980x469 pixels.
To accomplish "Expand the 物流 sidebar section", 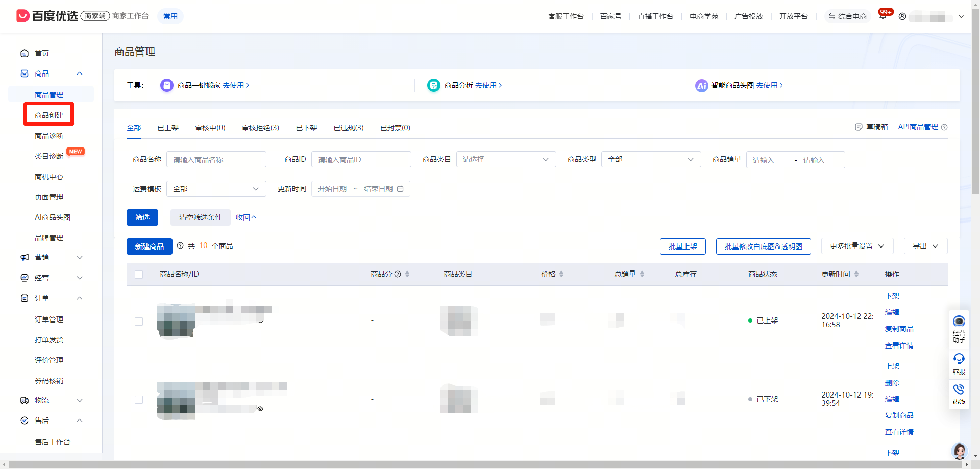I will [x=80, y=400].
